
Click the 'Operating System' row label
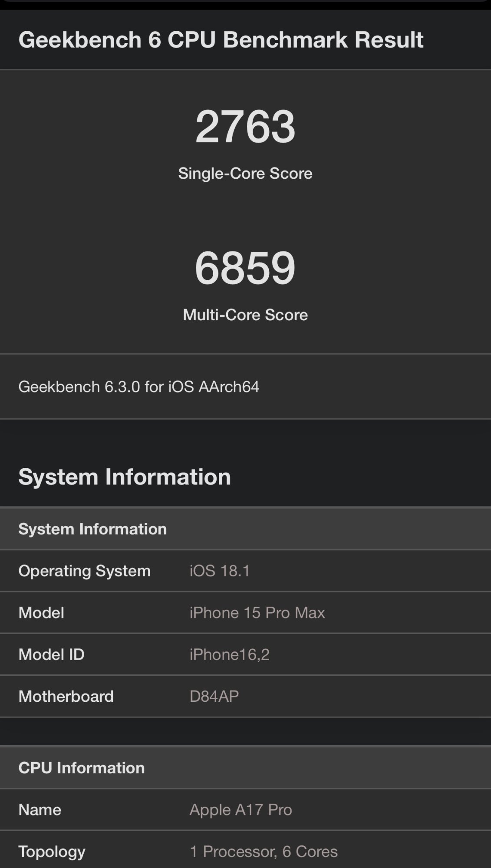[84, 571]
